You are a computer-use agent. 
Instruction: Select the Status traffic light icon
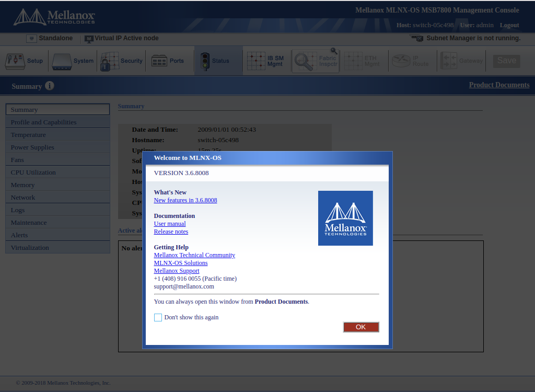point(205,62)
